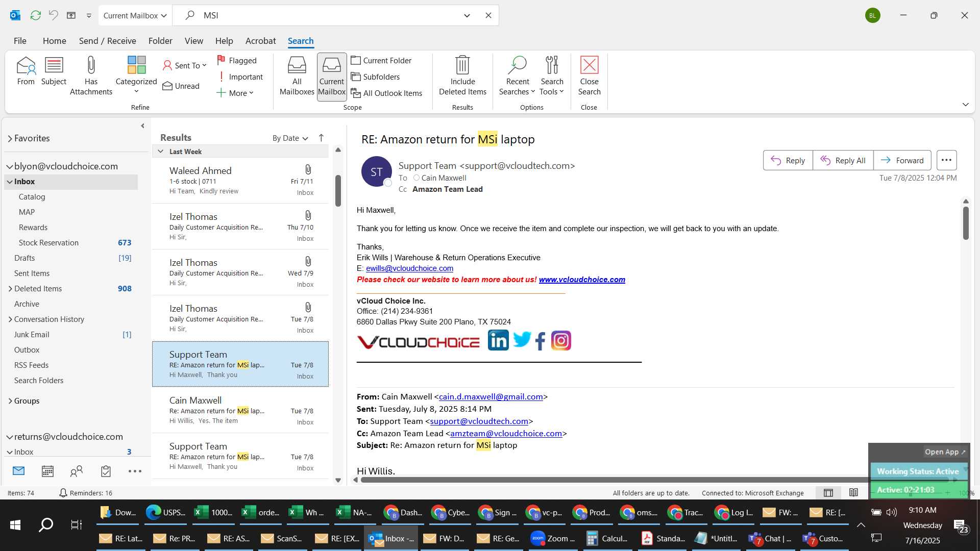Click inside the MSI search box

pyautogui.click(x=327, y=15)
